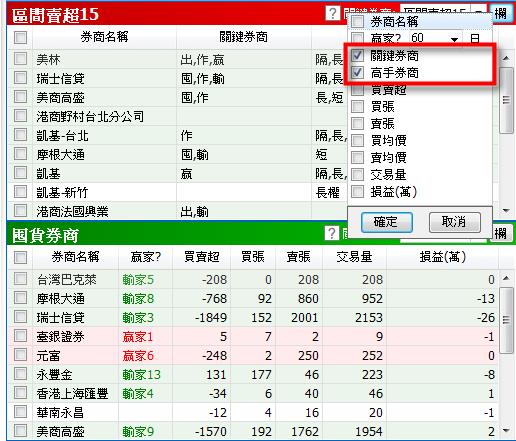Click 摩根大通 name in lower table
Screen dimensions: 516x441
pyautogui.click(x=60, y=299)
